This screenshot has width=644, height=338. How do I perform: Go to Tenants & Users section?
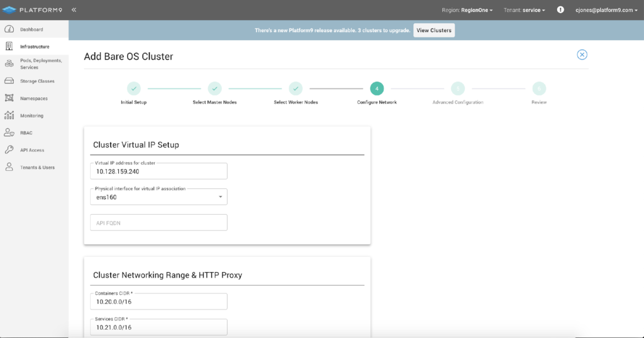pos(37,167)
